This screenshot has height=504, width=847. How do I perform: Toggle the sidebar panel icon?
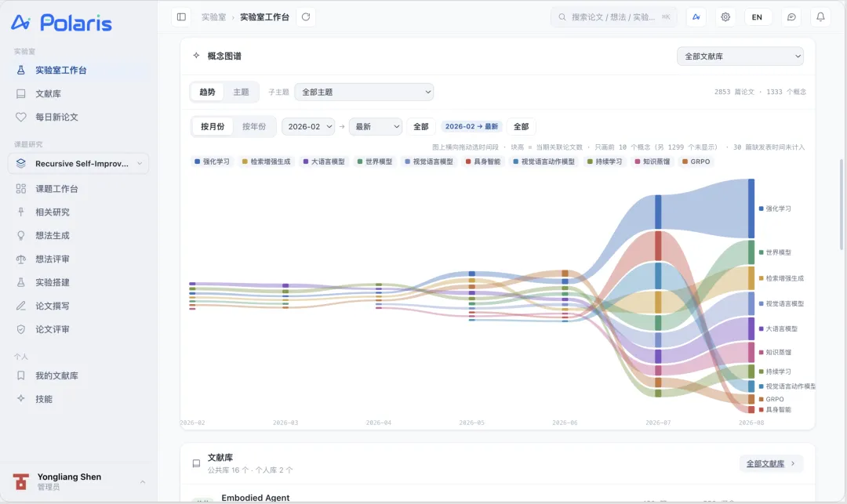pos(181,17)
